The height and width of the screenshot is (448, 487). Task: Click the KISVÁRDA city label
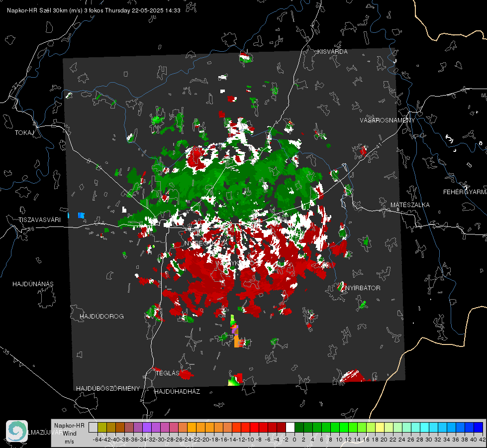[332, 52]
